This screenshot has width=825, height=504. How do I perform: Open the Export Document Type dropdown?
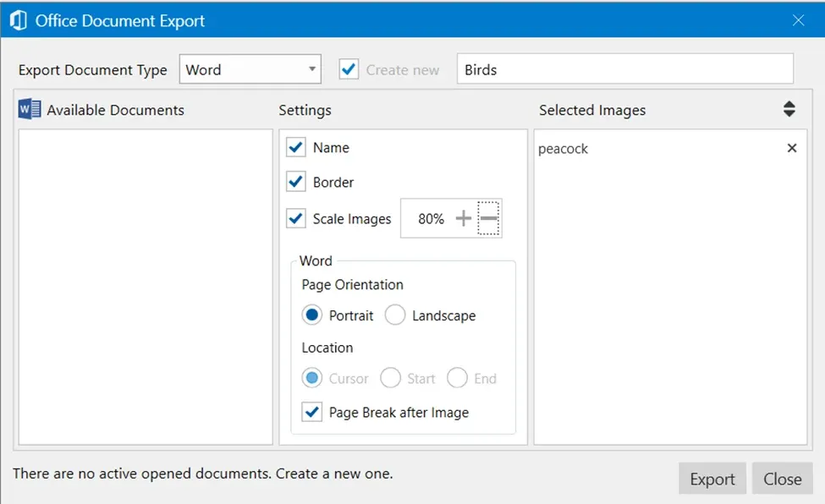point(250,68)
